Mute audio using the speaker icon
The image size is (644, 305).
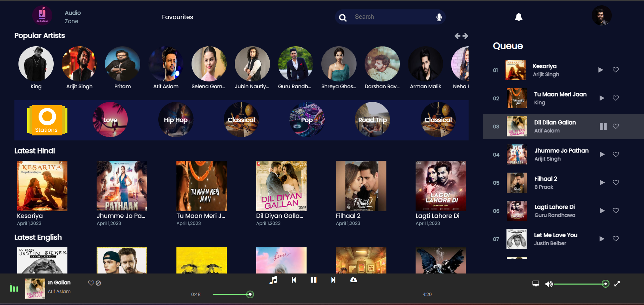click(549, 284)
